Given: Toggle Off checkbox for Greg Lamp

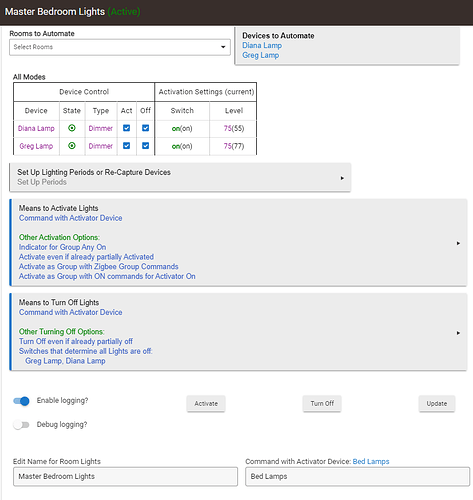Looking at the screenshot, I should 145,146.
